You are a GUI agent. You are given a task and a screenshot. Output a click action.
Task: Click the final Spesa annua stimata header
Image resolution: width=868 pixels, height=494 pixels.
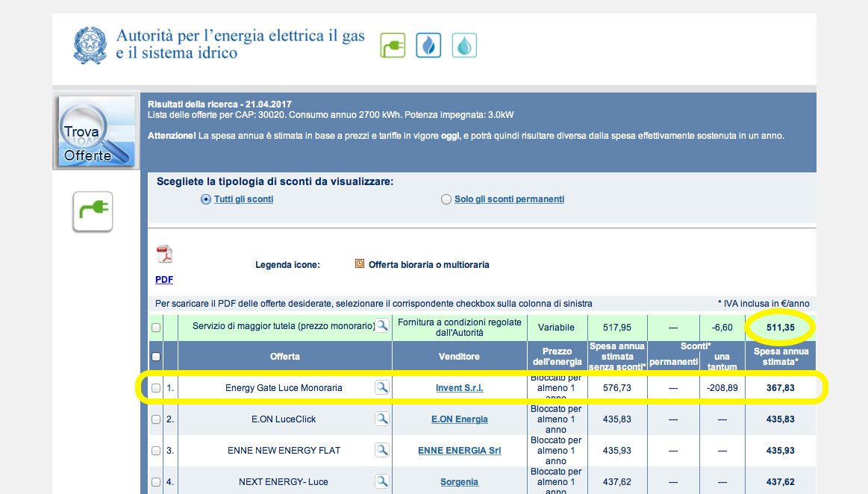point(781,356)
